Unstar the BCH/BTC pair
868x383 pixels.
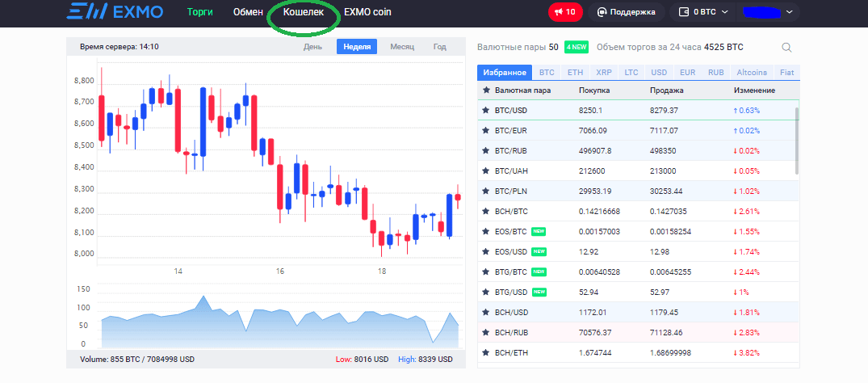tap(485, 211)
